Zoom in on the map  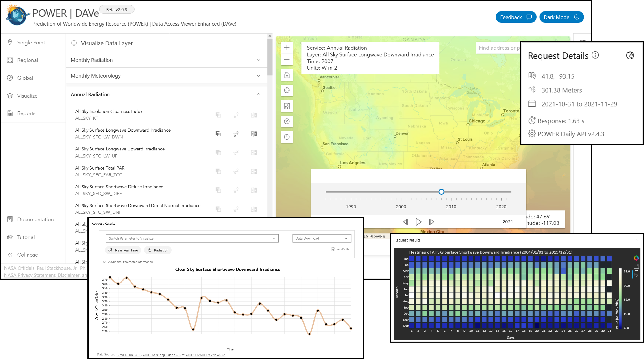[287, 48]
